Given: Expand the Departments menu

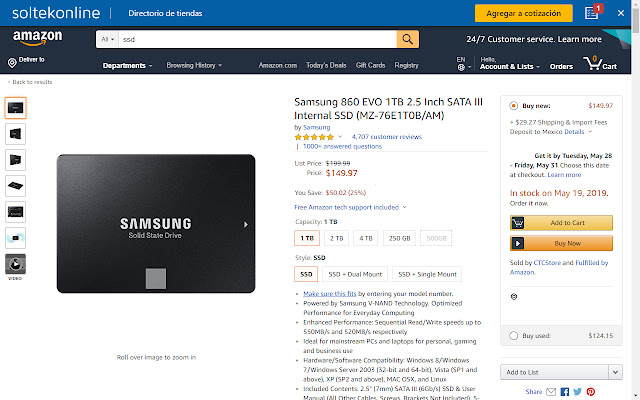Looking at the screenshot, I should (127, 65).
